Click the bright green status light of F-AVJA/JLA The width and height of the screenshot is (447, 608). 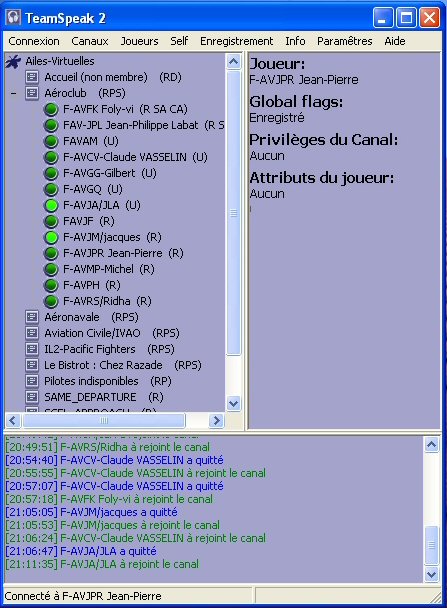(51, 205)
